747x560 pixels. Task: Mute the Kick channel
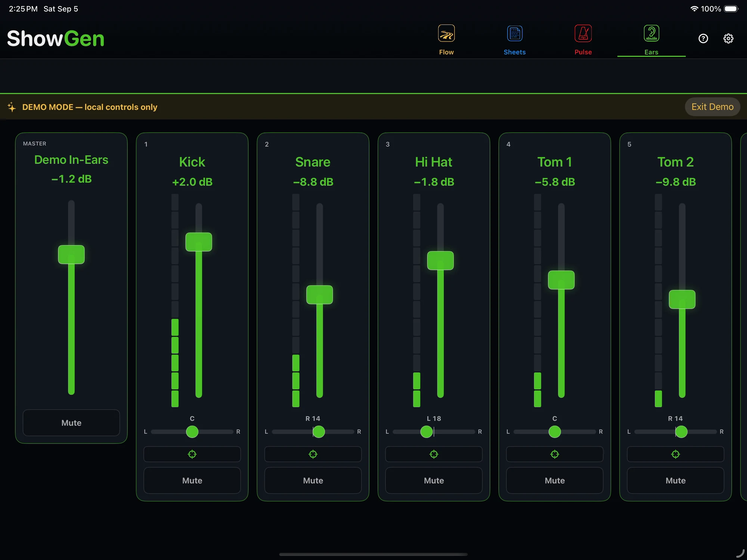pyautogui.click(x=192, y=480)
